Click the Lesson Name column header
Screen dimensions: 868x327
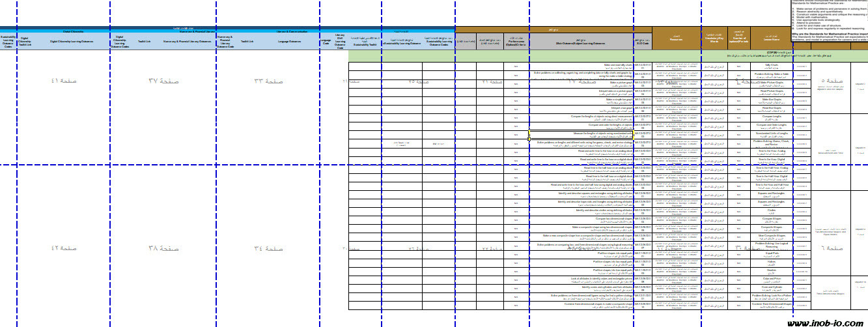[772, 38]
